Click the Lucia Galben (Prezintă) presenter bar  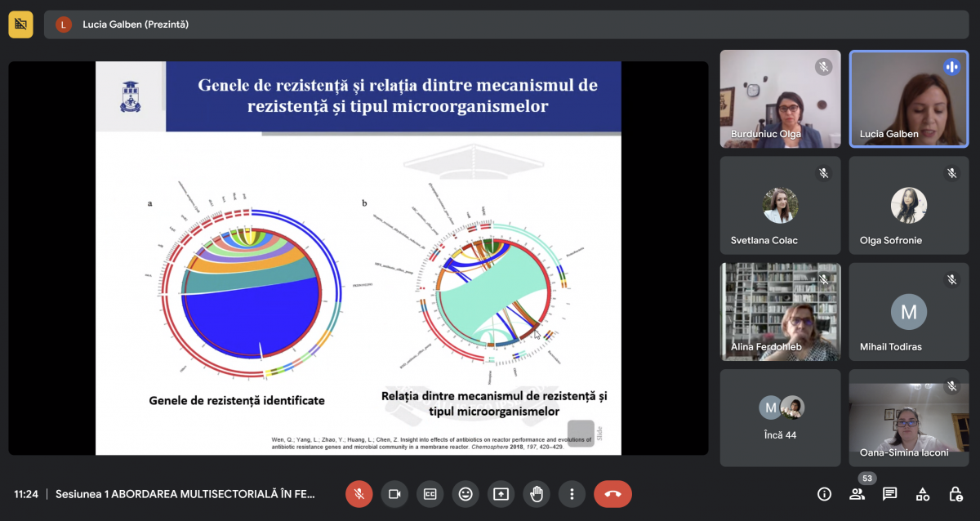[135, 24]
